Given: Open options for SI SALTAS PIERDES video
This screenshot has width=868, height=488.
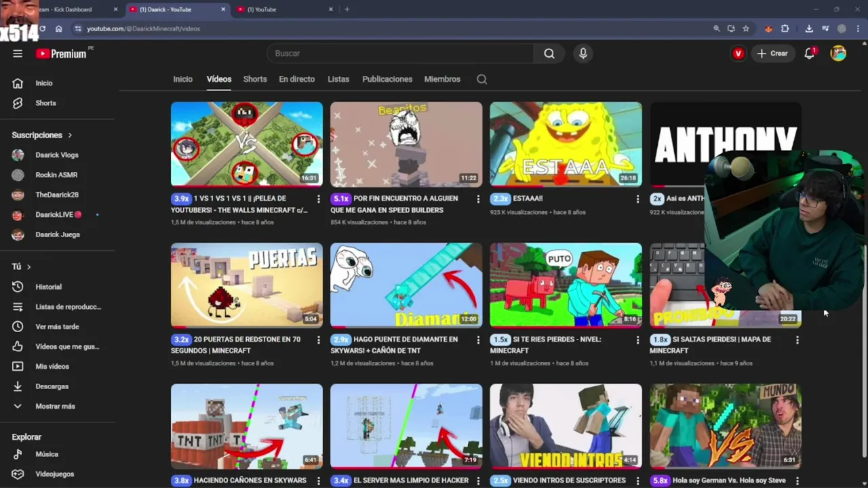Looking at the screenshot, I should [x=797, y=340].
